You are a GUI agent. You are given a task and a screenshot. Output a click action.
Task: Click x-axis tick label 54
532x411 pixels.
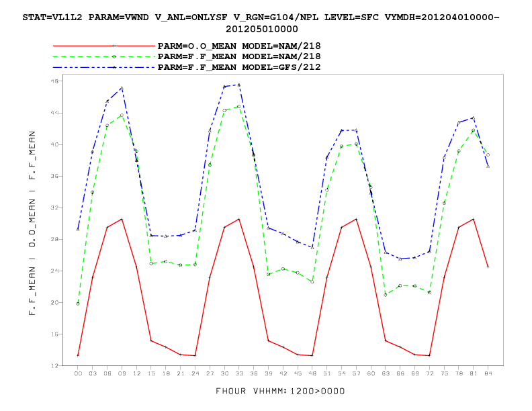[x=342, y=373]
